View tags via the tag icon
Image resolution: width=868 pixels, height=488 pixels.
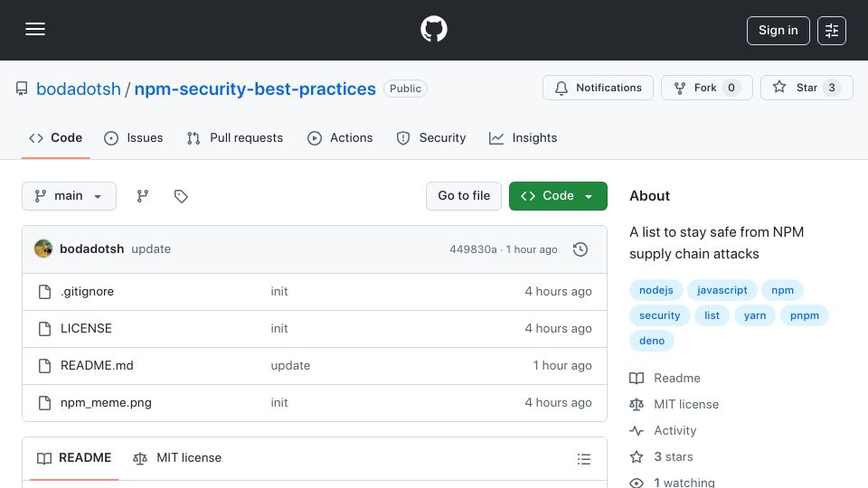[181, 196]
